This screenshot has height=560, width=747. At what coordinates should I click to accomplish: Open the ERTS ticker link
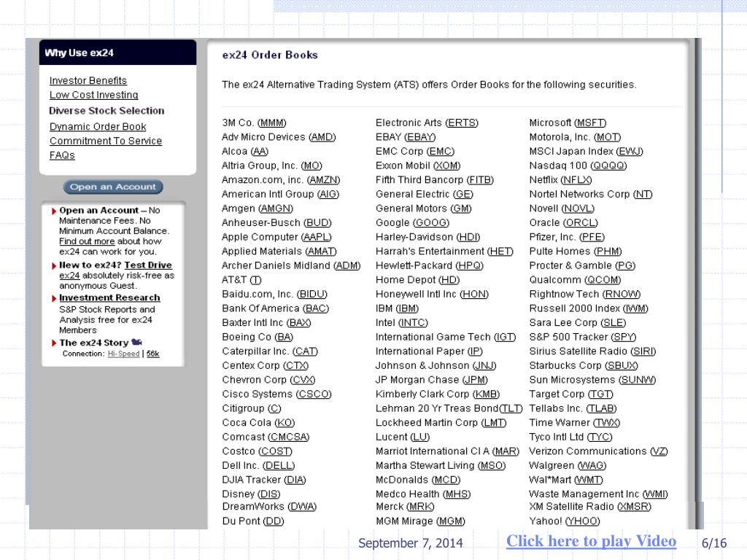point(462,122)
